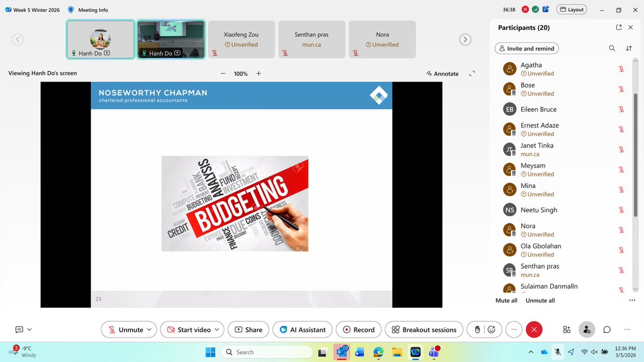Close the Participants panel
Image resolution: width=644 pixels, height=362 pixels.
(x=630, y=27)
